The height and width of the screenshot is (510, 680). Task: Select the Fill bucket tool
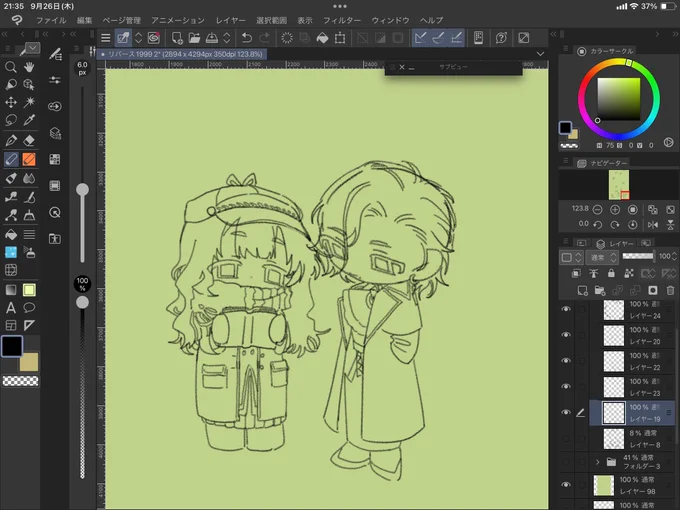(11, 235)
